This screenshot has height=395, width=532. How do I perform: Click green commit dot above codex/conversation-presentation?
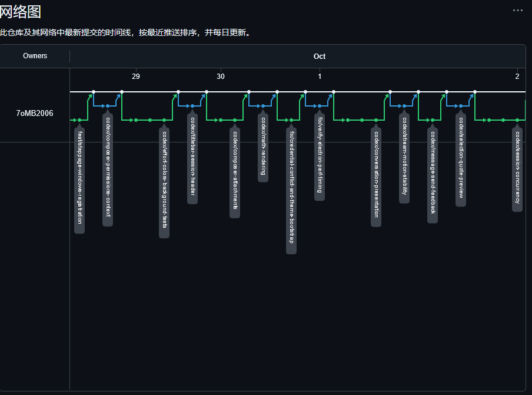pos(376,120)
